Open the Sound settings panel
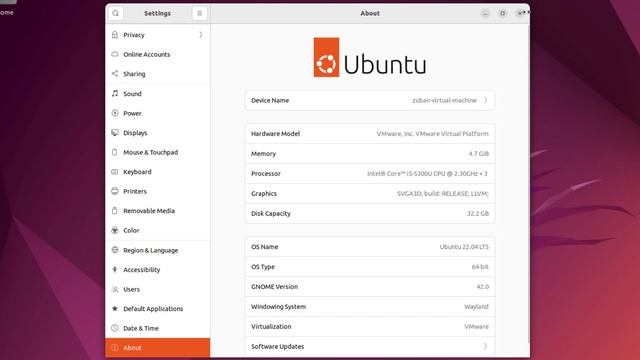The width and height of the screenshot is (640, 360). click(x=158, y=93)
